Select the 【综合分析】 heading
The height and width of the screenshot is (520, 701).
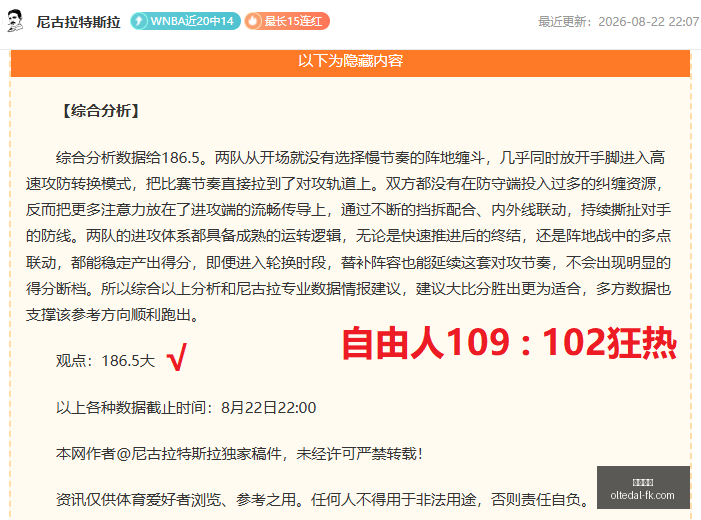pos(101,111)
